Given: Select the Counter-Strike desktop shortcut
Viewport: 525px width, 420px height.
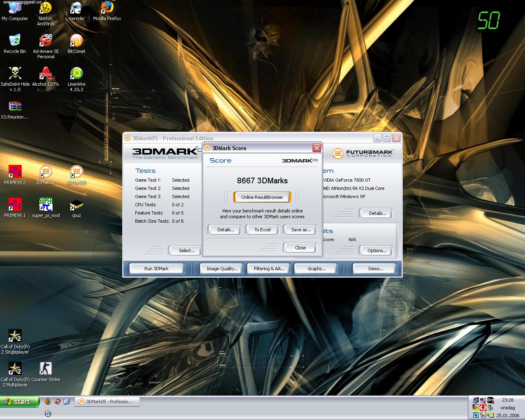Looking at the screenshot, I should click(x=46, y=372).
